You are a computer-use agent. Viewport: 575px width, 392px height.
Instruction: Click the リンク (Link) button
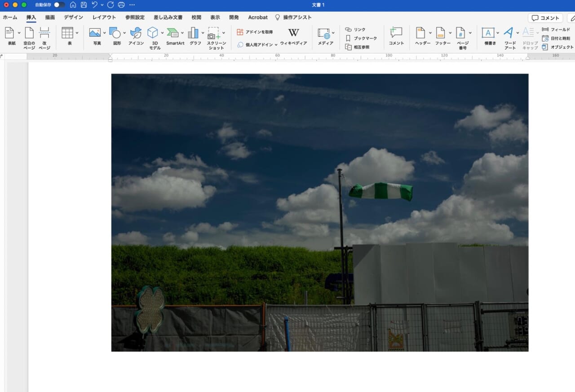[x=355, y=30]
